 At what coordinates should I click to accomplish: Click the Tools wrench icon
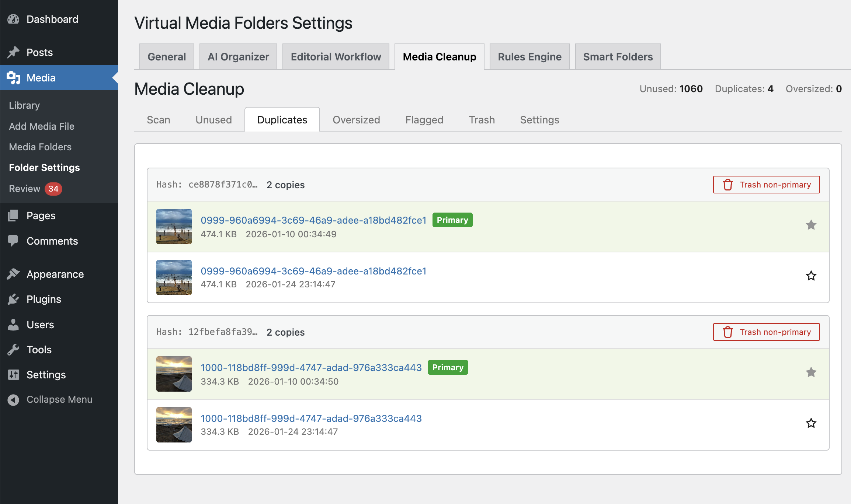[13, 350]
